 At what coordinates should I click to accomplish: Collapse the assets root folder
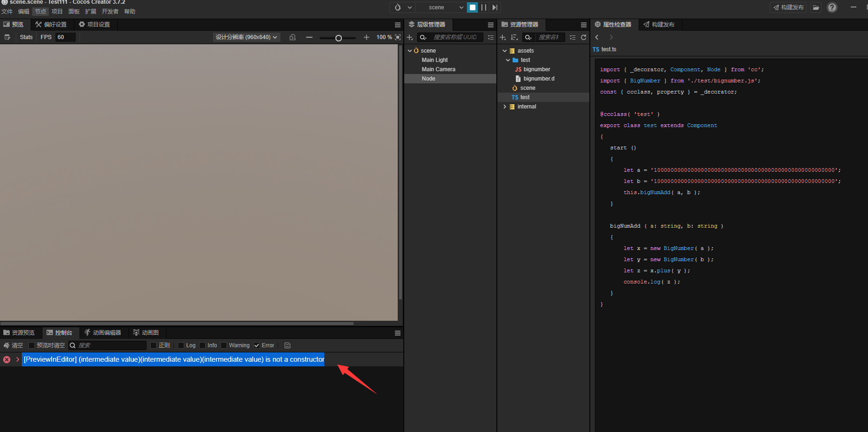pyautogui.click(x=505, y=51)
